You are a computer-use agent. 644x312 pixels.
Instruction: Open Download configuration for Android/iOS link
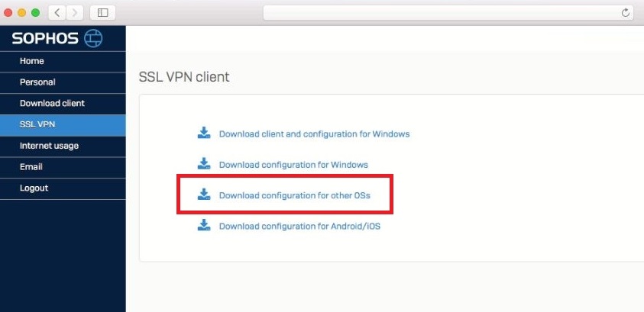click(299, 227)
